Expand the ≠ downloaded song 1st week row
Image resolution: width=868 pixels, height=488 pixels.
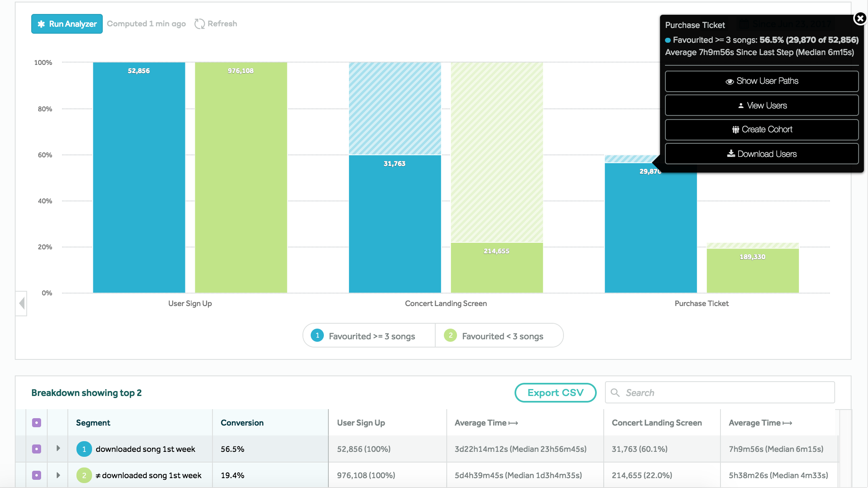coord(58,475)
